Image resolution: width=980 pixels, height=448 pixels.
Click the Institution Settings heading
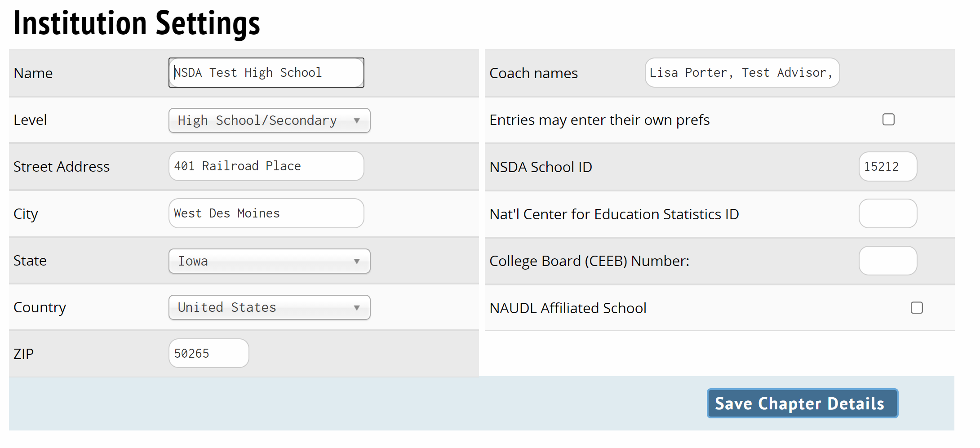pyautogui.click(x=137, y=23)
